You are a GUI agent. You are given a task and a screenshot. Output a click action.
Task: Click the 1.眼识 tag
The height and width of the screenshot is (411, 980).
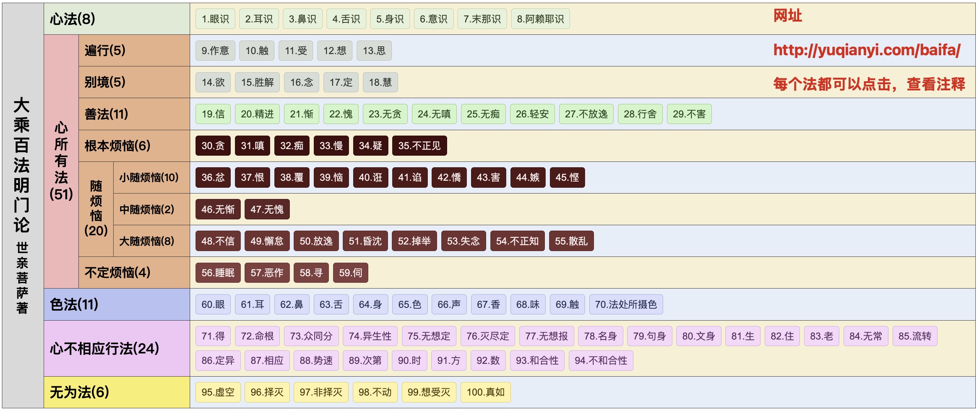215,19
